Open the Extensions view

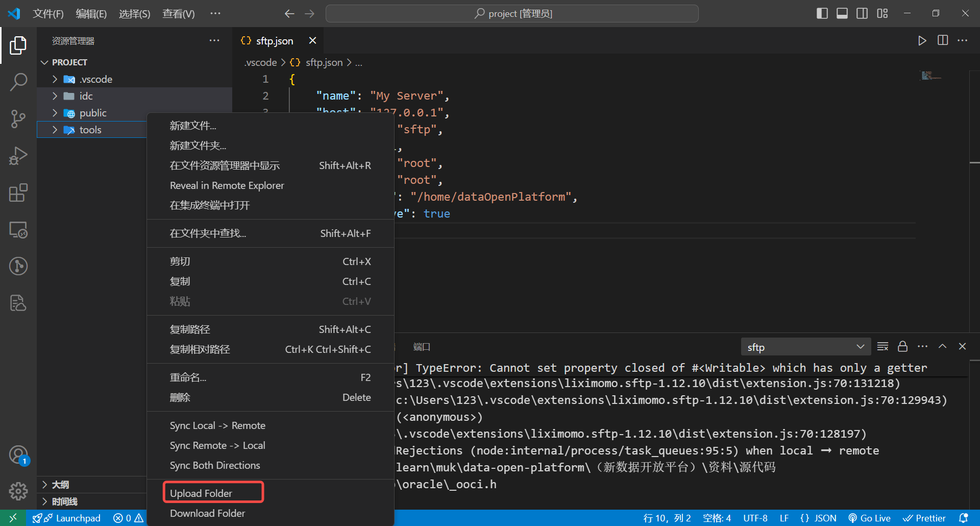pos(18,193)
